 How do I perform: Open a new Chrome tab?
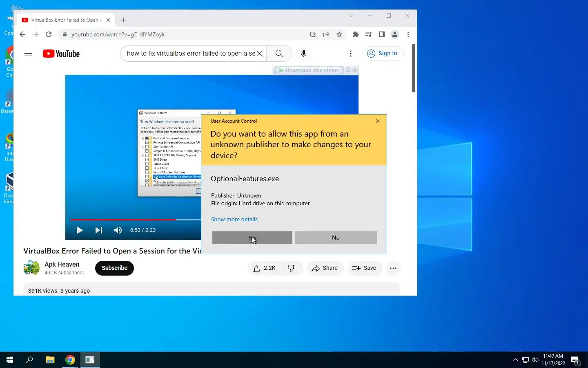pyautogui.click(x=124, y=20)
